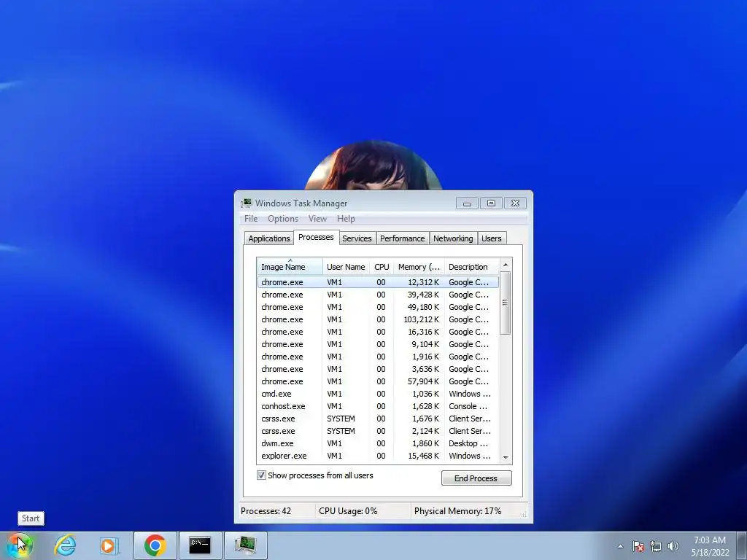The height and width of the screenshot is (560, 747).
Task: Minimize the Windows Task Manager window
Action: (x=467, y=203)
